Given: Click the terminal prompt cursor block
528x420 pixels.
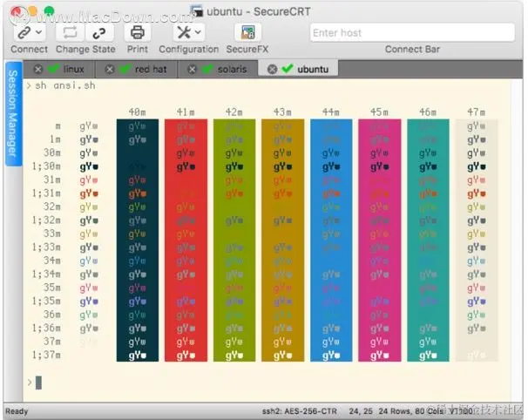Looking at the screenshot, I should coord(38,383).
